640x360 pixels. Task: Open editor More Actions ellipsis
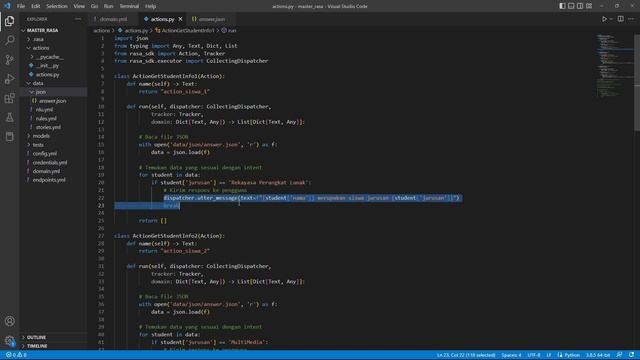pyautogui.click(x=631, y=19)
